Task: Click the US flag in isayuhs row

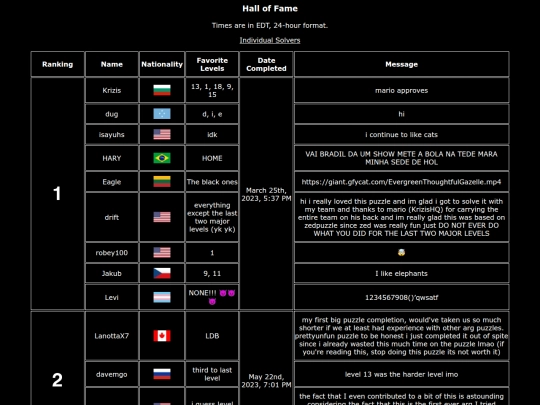Action: 162,135
